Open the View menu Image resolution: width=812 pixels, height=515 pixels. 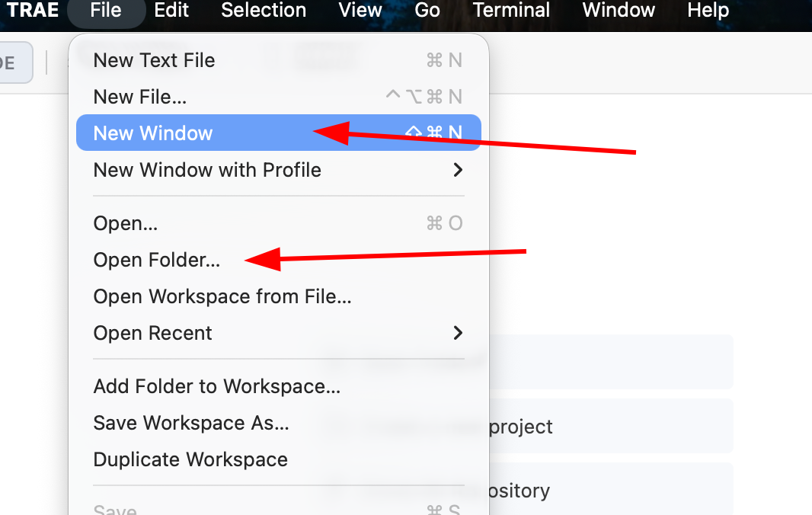point(360,11)
